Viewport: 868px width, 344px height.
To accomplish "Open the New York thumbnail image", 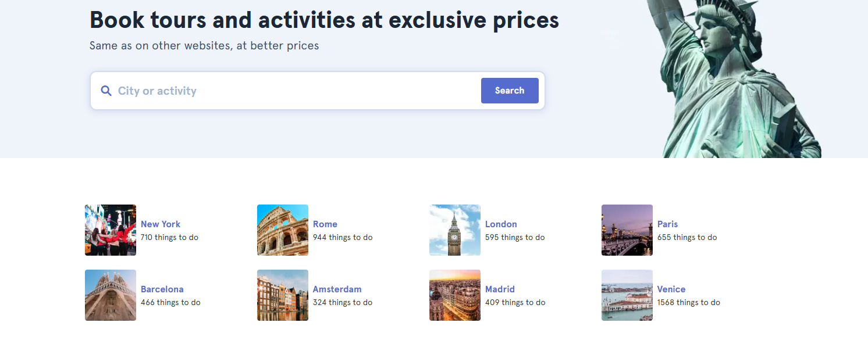I will tap(111, 230).
